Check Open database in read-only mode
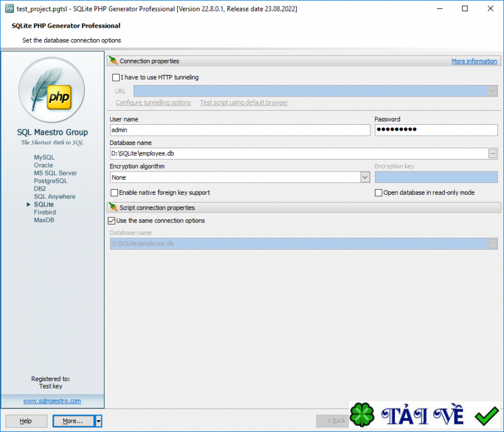 (x=377, y=193)
